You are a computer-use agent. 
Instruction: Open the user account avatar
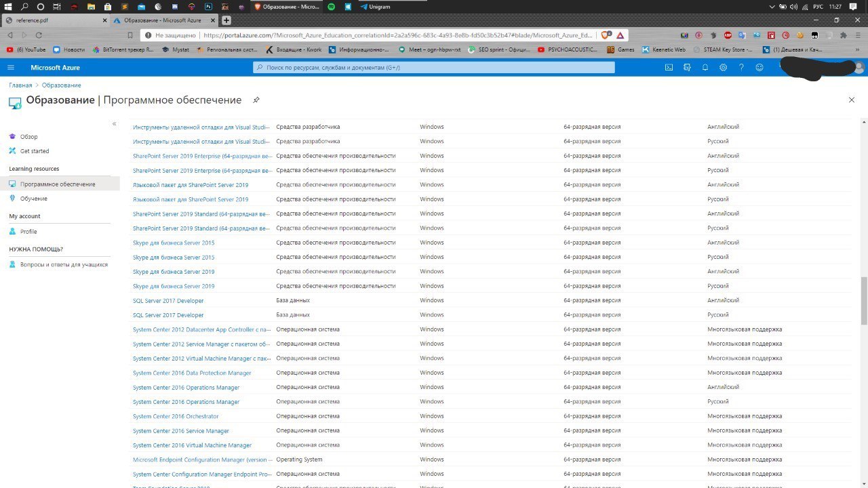click(859, 68)
